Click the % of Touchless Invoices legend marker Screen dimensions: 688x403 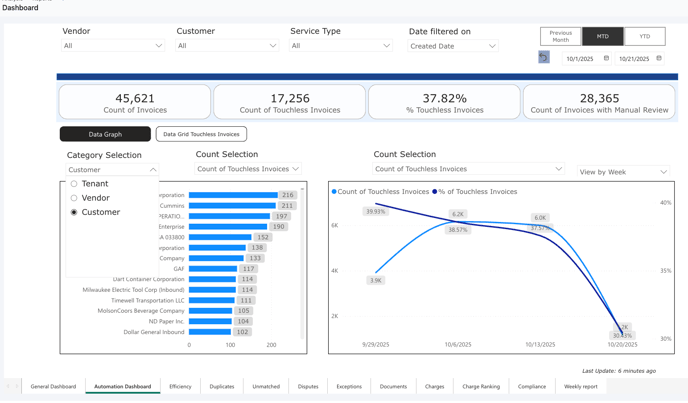pos(435,191)
